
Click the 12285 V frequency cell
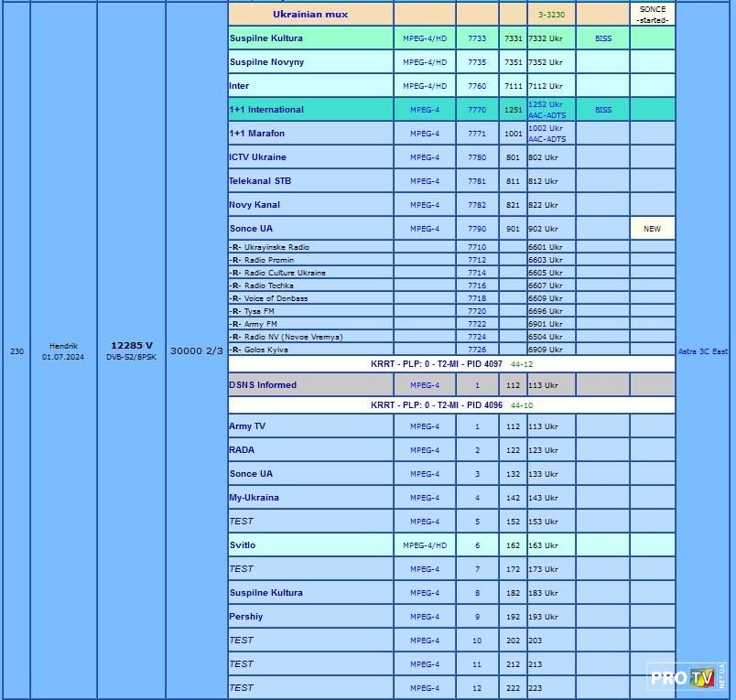click(131, 346)
